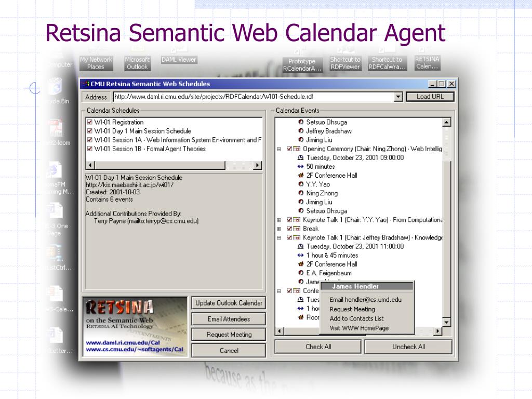The height and width of the screenshot is (399, 532).
Task: Toggle the Keynote Talk 1 (Chair: Y.Y. Yao) checkbox
Action: coord(289,220)
